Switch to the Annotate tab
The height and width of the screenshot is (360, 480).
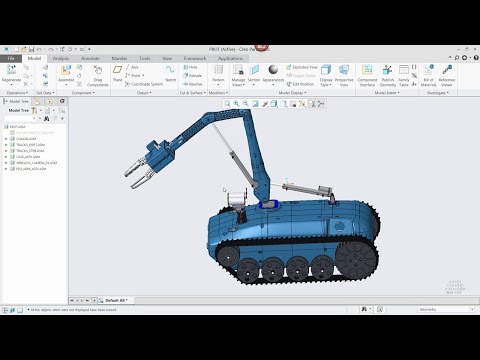click(x=90, y=58)
